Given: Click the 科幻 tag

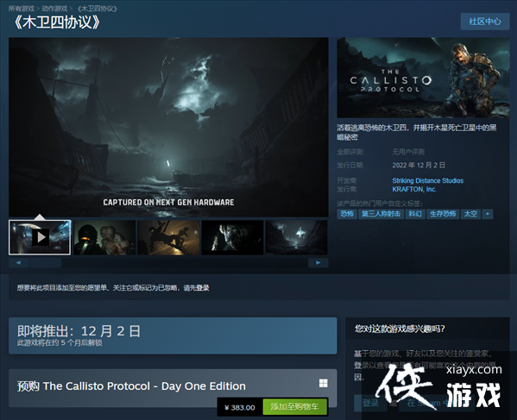Looking at the screenshot, I should [415, 214].
